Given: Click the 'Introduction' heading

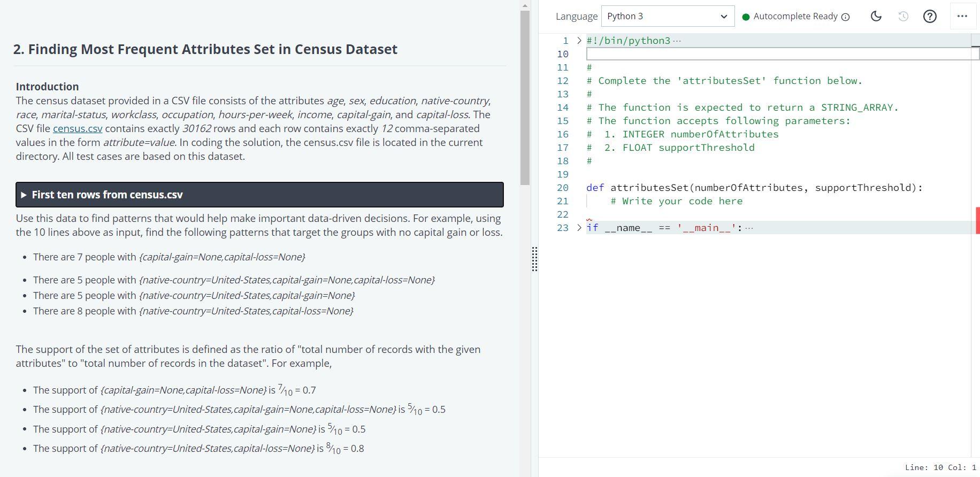Looking at the screenshot, I should [48, 87].
